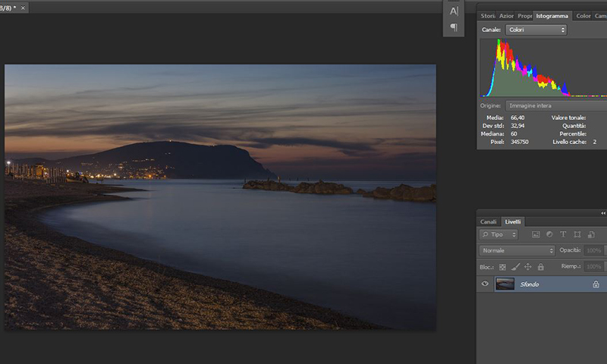
Task: Click the Sfondo layer thumbnail
Action: [505, 284]
